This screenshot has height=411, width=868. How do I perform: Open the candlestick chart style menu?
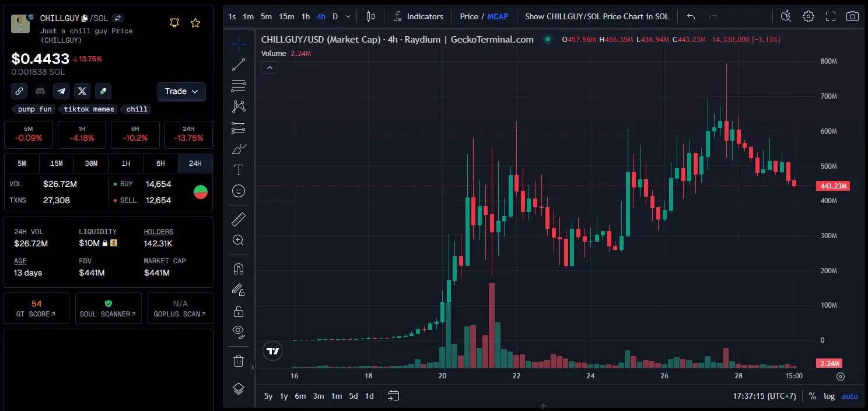(371, 16)
